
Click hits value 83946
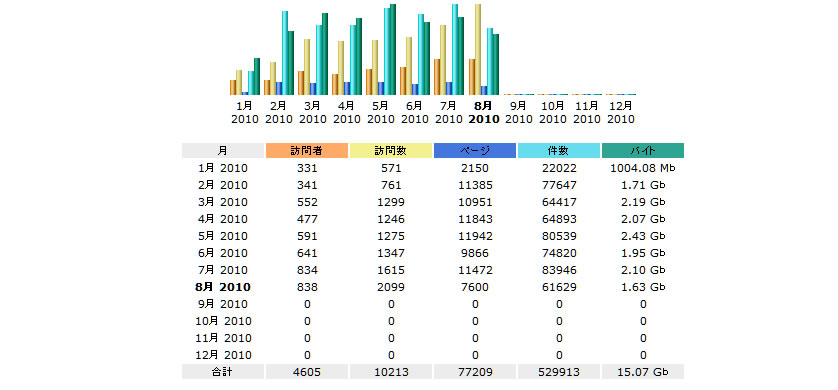click(559, 270)
